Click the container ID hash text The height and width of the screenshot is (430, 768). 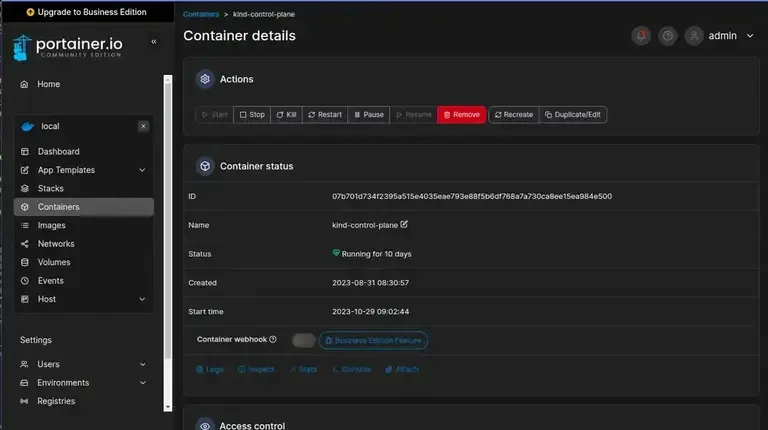(472, 196)
